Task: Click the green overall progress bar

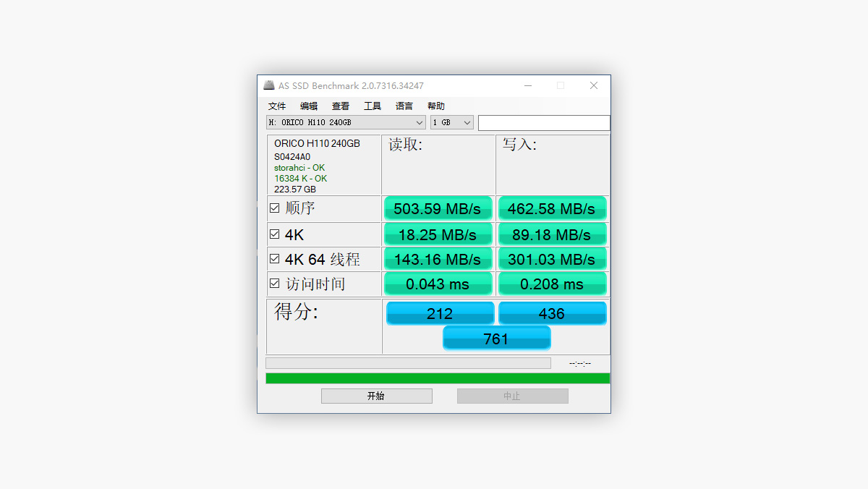Action: [x=438, y=378]
